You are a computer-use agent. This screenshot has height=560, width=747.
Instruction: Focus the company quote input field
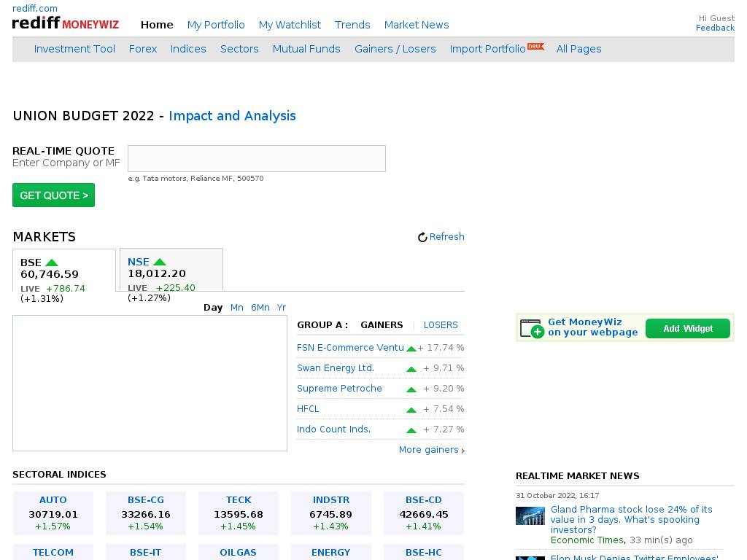[257, 159]
